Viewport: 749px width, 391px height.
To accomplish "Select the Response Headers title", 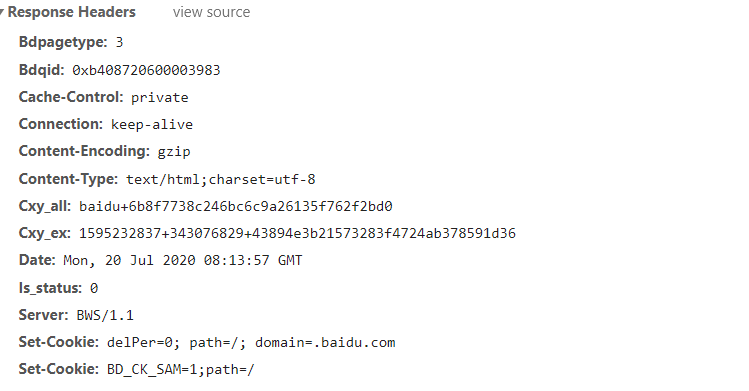I will click(72, 12).
